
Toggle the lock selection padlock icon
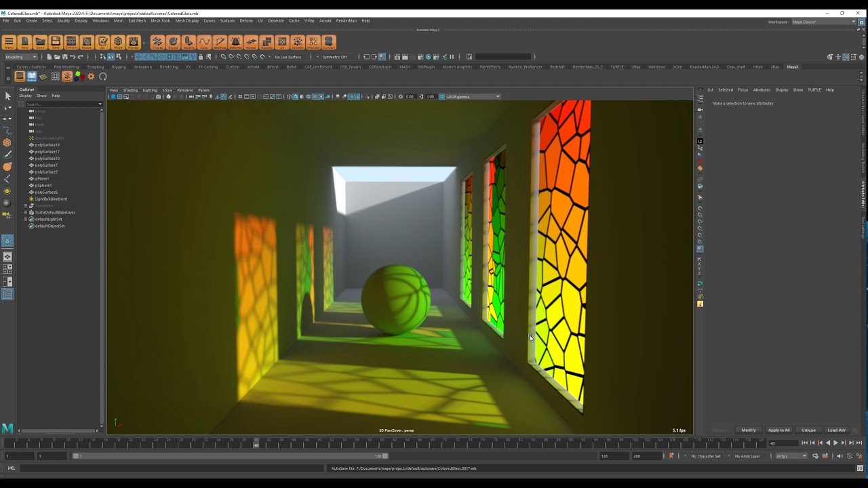201,57
